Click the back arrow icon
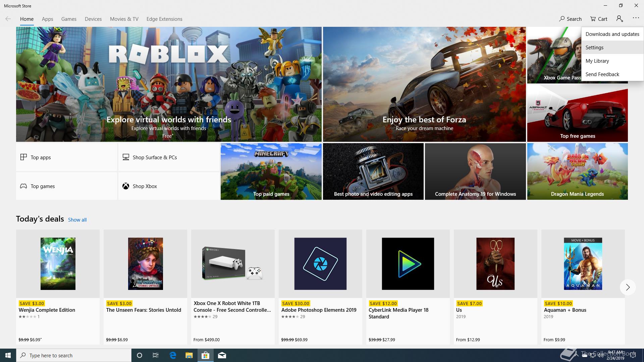 (x=8, y=19)
